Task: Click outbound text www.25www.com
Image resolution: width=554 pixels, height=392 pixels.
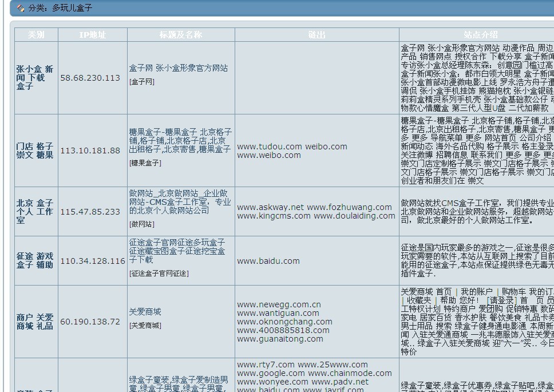Action: 333,365
